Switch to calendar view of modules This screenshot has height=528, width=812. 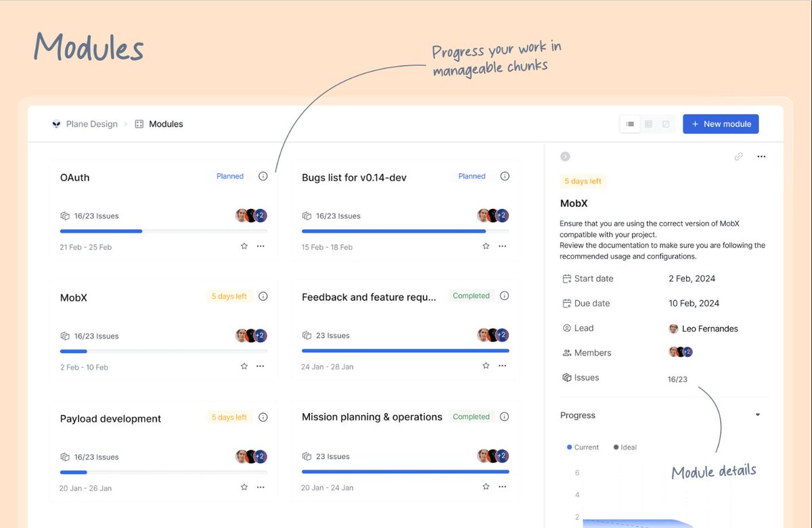click(666, 124)
